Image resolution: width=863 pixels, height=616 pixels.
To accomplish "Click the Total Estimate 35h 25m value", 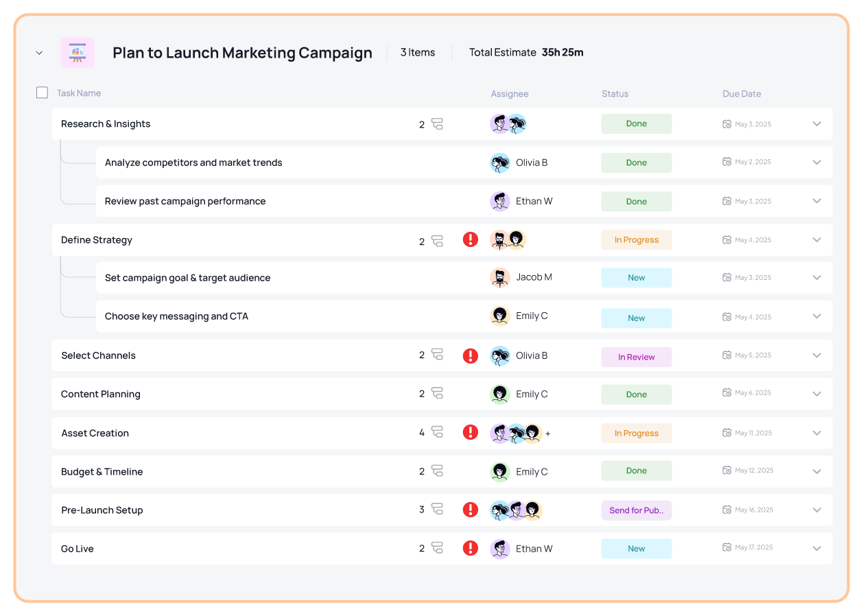I will 563,53.
